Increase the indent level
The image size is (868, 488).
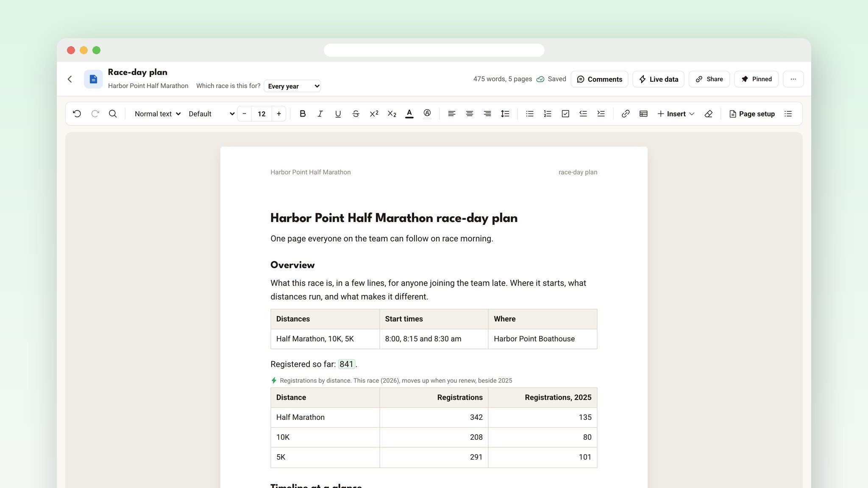pos(601,114)
